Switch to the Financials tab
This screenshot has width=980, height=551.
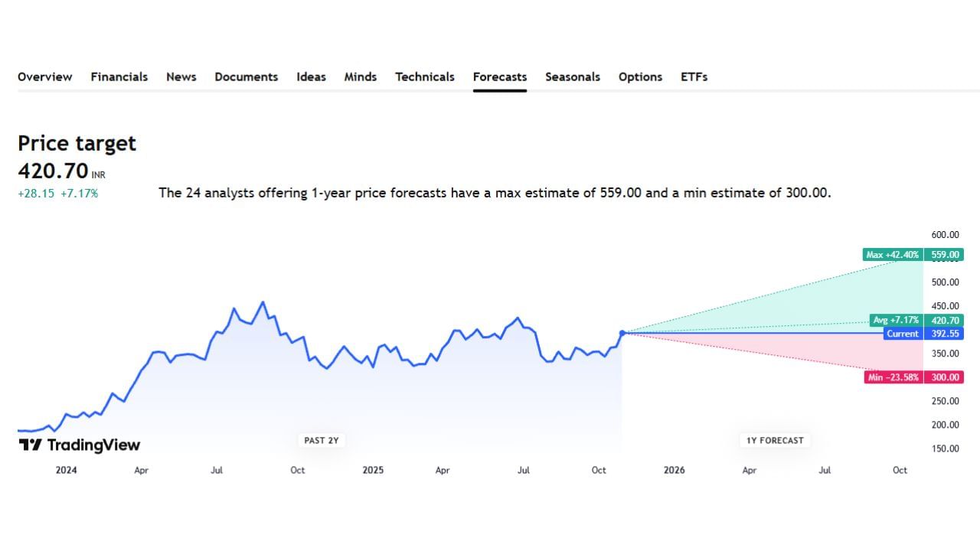[119, 77]
